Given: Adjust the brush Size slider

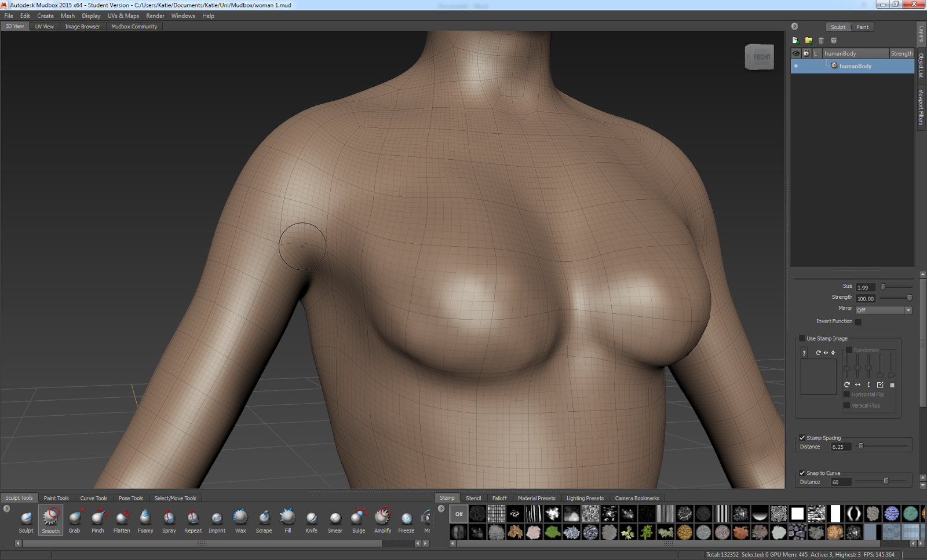Looking at the screenshot, I should (x=896, y=287).
